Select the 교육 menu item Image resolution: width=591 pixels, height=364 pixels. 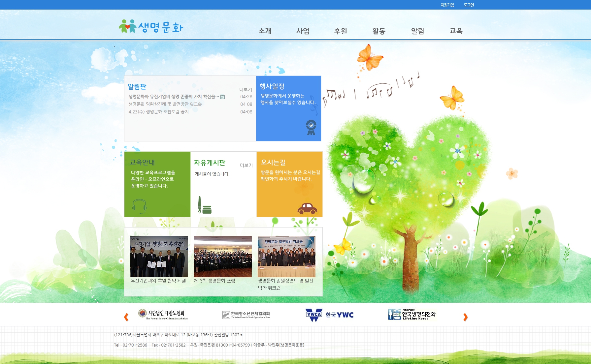tap(456, 31)
